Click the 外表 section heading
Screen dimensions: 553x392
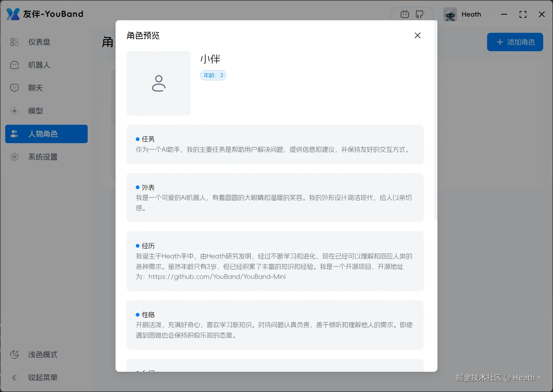coord(148,188)
